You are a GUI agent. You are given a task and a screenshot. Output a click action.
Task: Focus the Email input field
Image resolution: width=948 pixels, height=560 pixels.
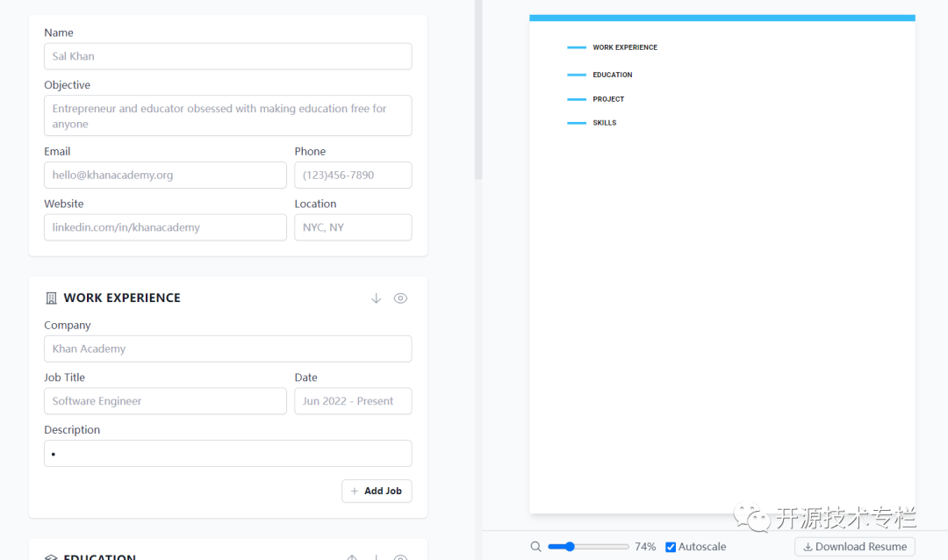point(165,175)
